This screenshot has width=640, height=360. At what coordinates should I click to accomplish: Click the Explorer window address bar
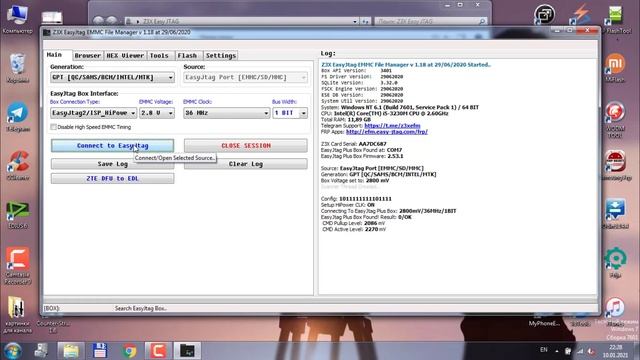(x=241, y=21)
